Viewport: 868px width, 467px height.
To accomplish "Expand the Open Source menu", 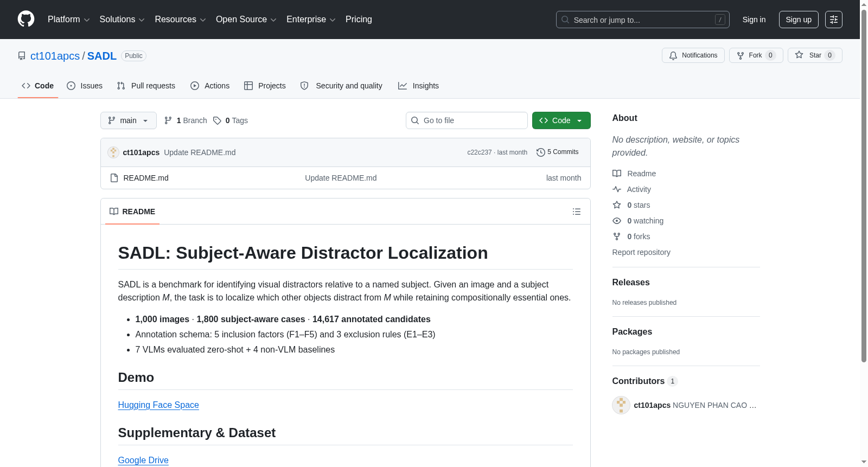I will pos(246,20).
